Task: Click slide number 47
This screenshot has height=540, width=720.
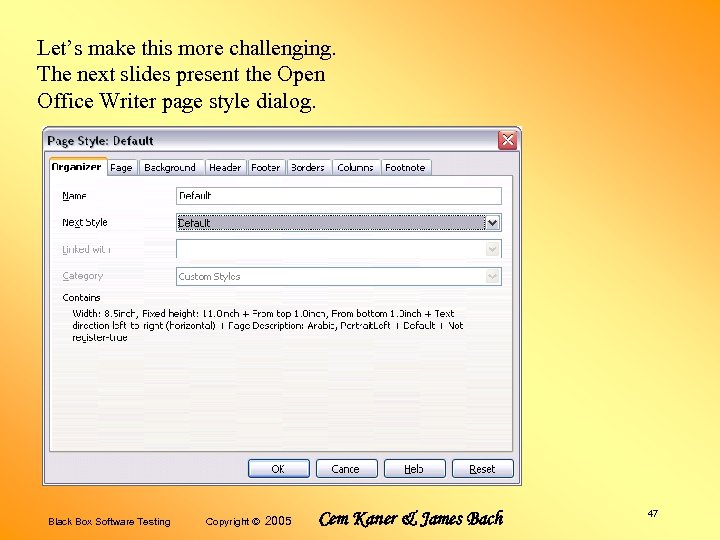Action: (653, 513)
